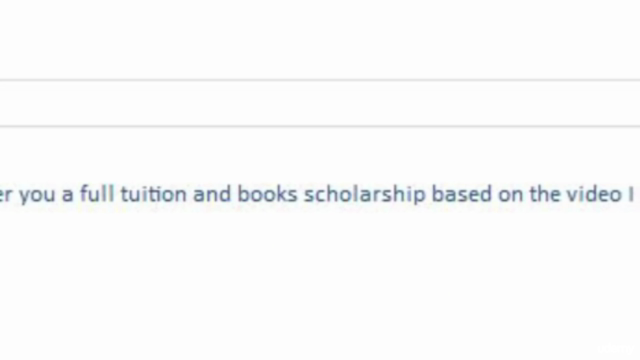Click the blank space just above the message line

(x=320, y=157)
